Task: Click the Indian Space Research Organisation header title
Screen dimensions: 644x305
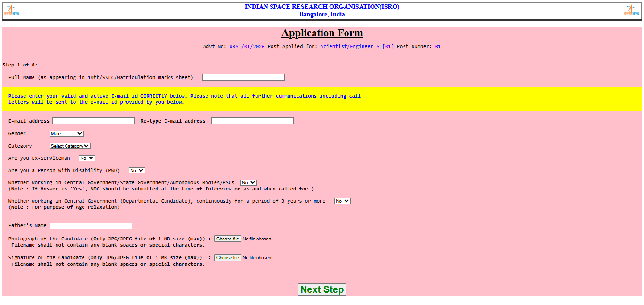Action: click(322, 7)
